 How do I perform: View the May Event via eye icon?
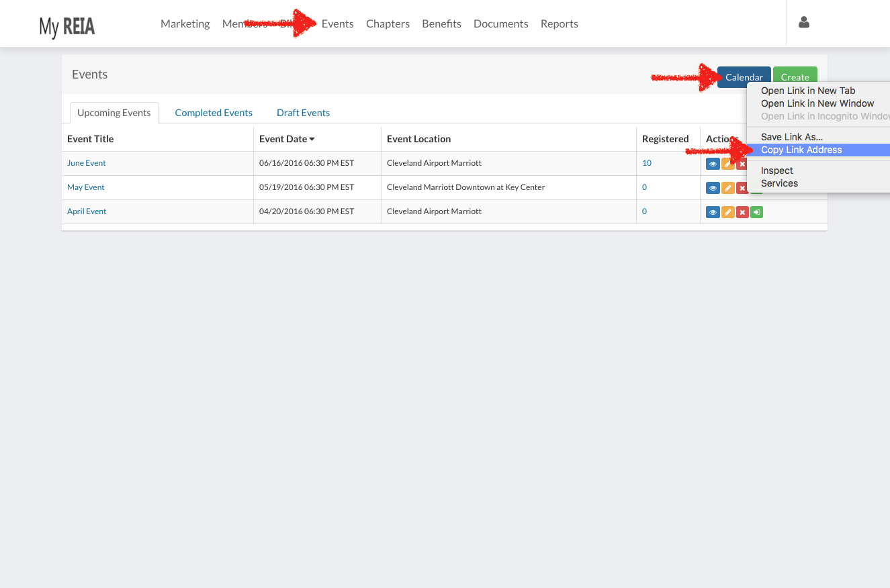[713, 188]
